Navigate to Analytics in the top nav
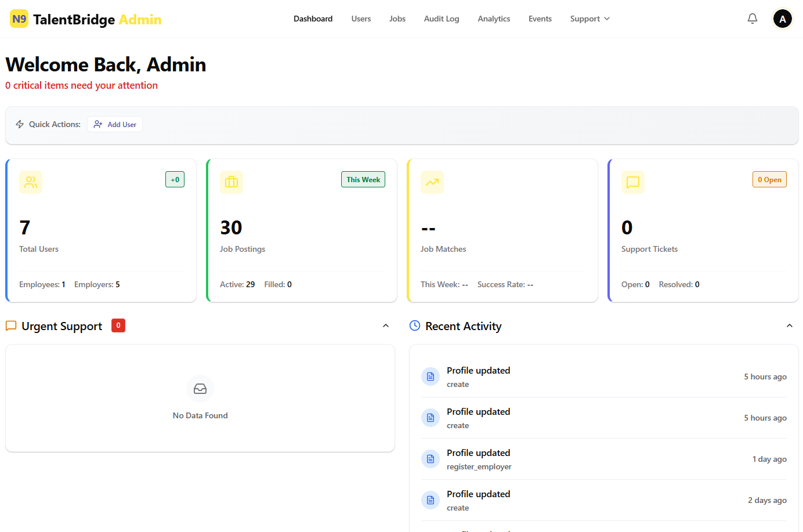The height and width of the screenshot is (532, 803). tap(494, 19)
